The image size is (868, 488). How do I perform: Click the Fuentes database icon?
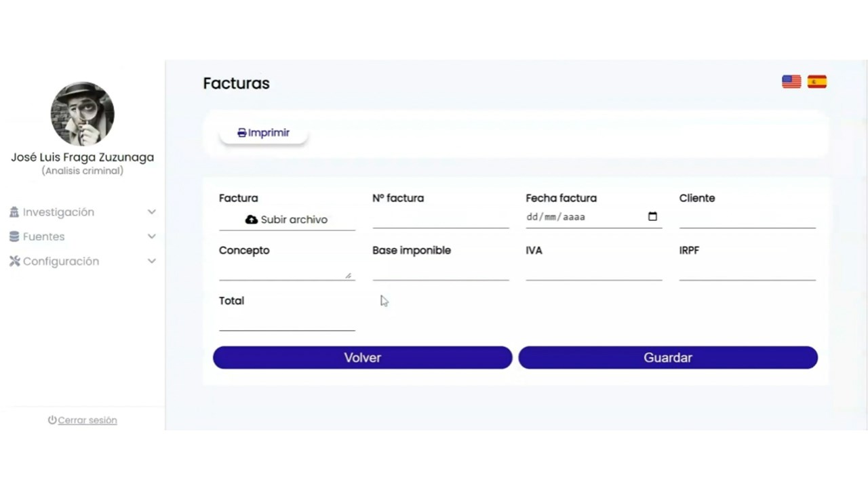tap(14, 237)
